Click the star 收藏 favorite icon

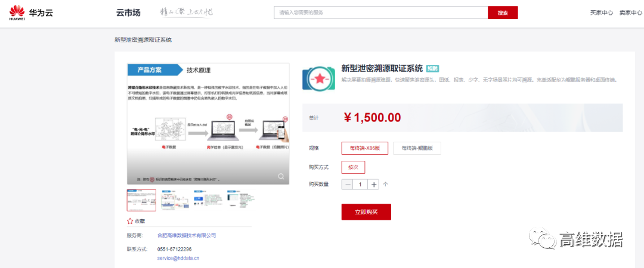click(130, 220)
